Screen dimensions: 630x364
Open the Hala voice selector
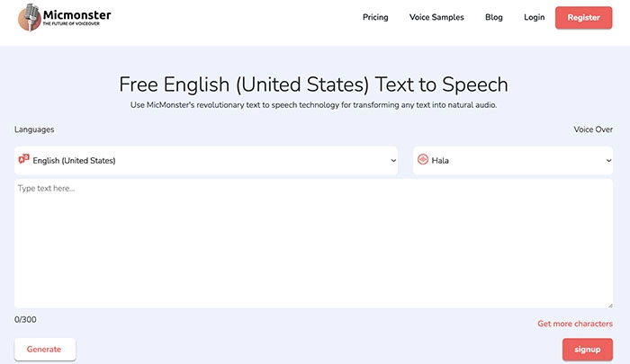tap(513, 161)
